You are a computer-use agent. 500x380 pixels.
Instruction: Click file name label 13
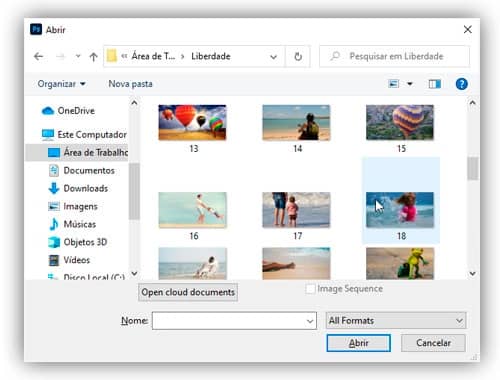[x=194, y=148]
